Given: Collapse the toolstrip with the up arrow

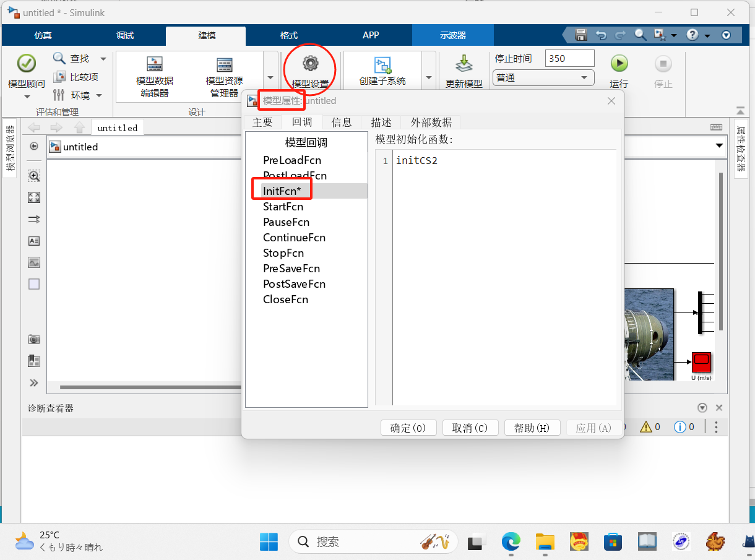Looking at the screenshot, I should [x=740, y=111].
